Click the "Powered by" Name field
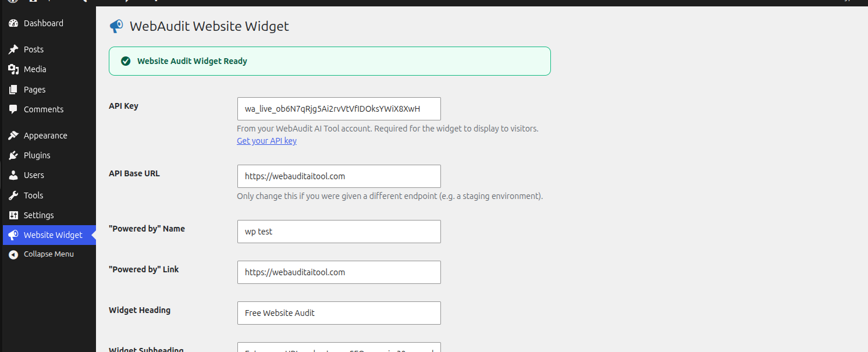868x352 pixels. 339,232
